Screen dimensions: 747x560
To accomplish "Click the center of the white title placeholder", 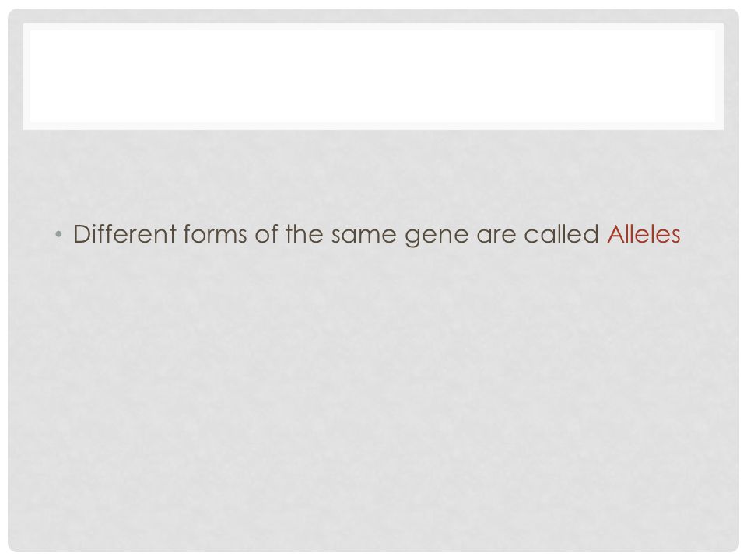I will (x=373, y=76).
